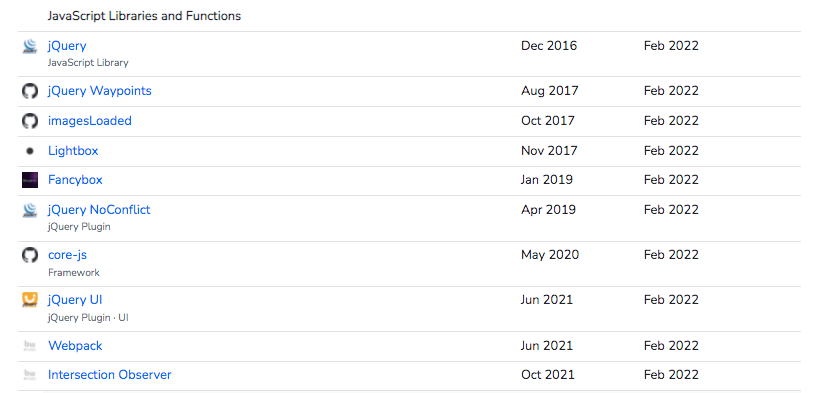The height and width of the screenshot is (393, 820).
Task: Click the jQuery NoConflict logo icon
Action: (30, 210)
